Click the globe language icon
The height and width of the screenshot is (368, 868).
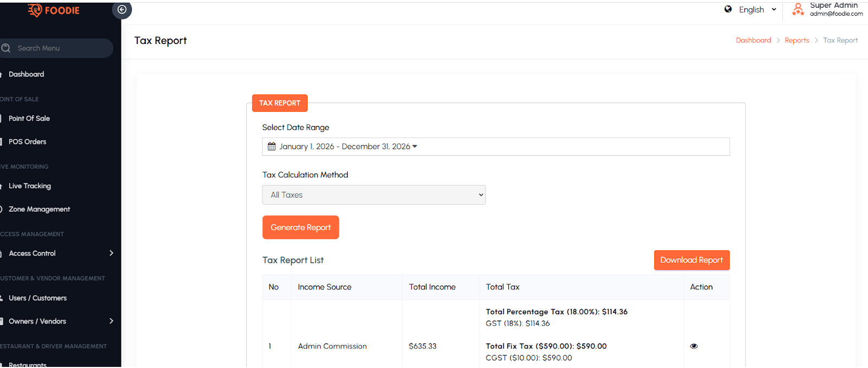point(728,9)
